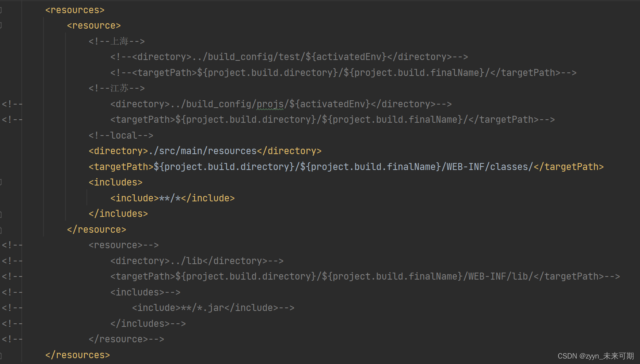Screen dimensions: 640x364
Task: Click the commented targetPath line under 江苏
Action: (x=333, y=120)
